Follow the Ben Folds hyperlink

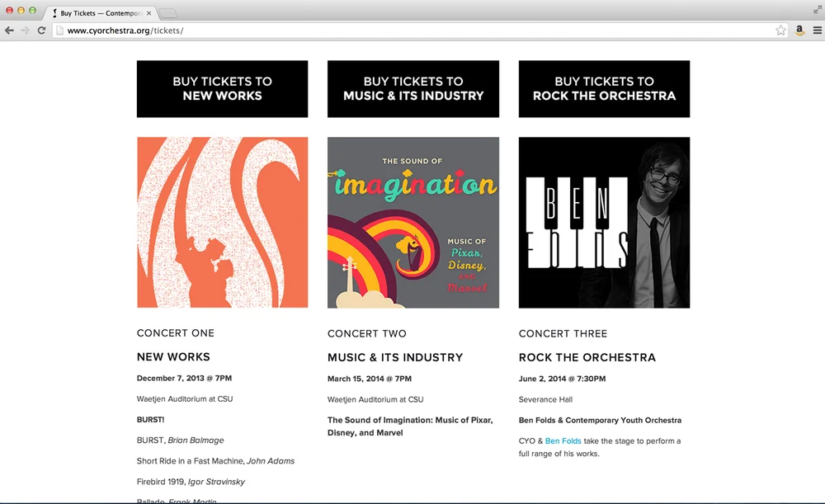563,440
